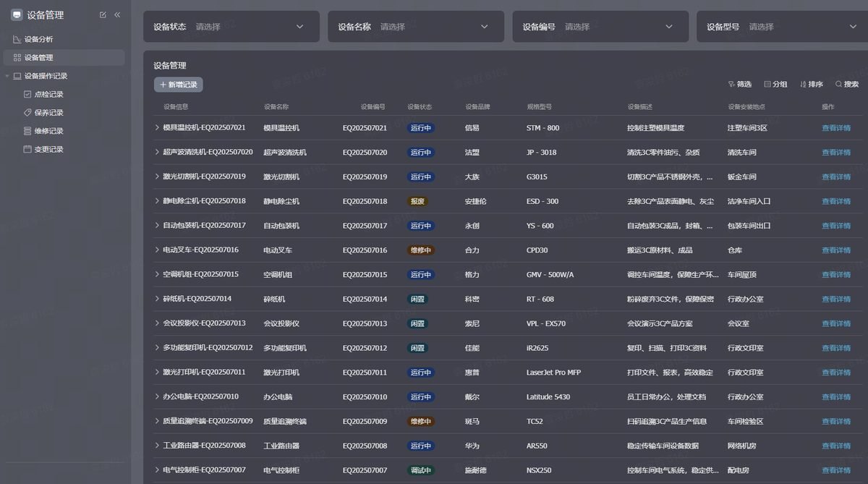This screenshot has height=484, width=868.
Task: Open 点检记录 in the sidebar
Action: click(x=48, y=94)
